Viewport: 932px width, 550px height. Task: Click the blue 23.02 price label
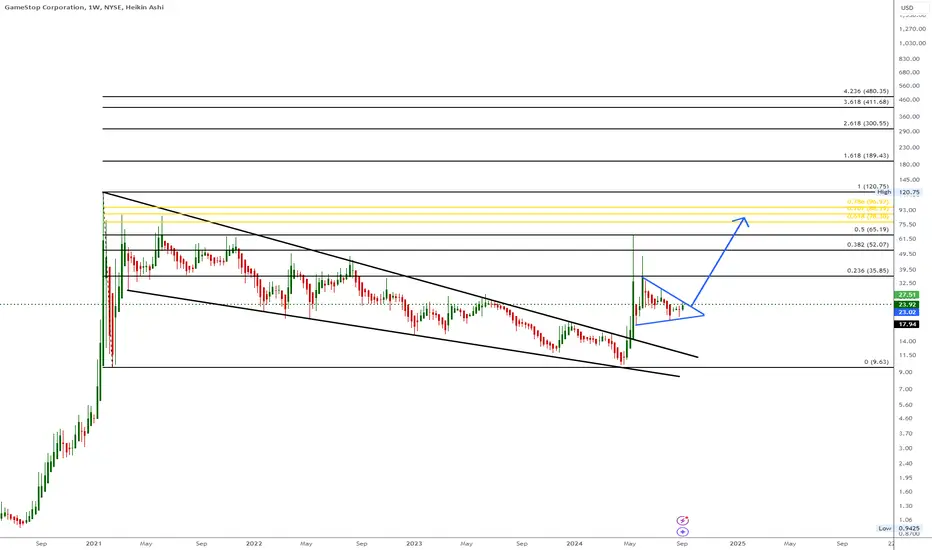pos(906,312)
